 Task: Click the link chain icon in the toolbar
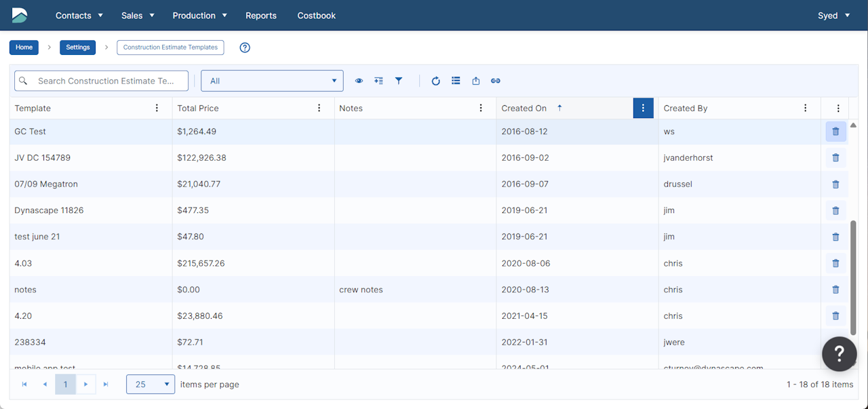[496, 81]
